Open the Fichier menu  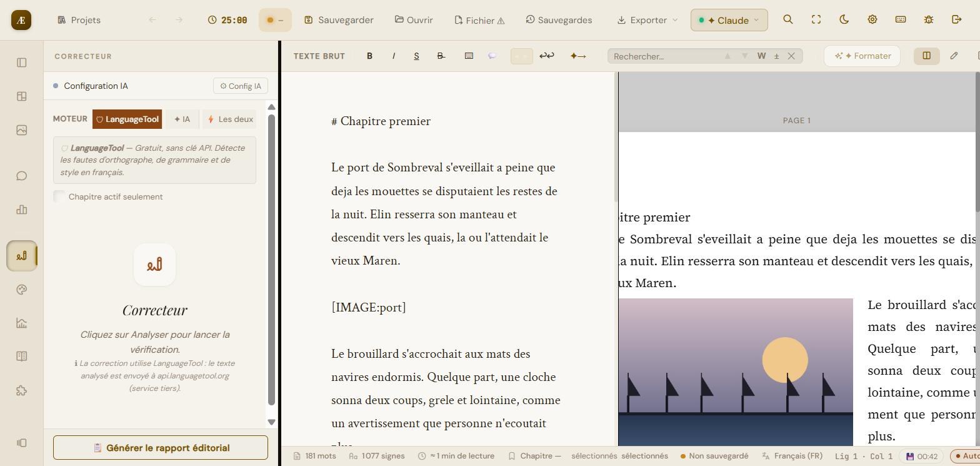pos(479,20)
